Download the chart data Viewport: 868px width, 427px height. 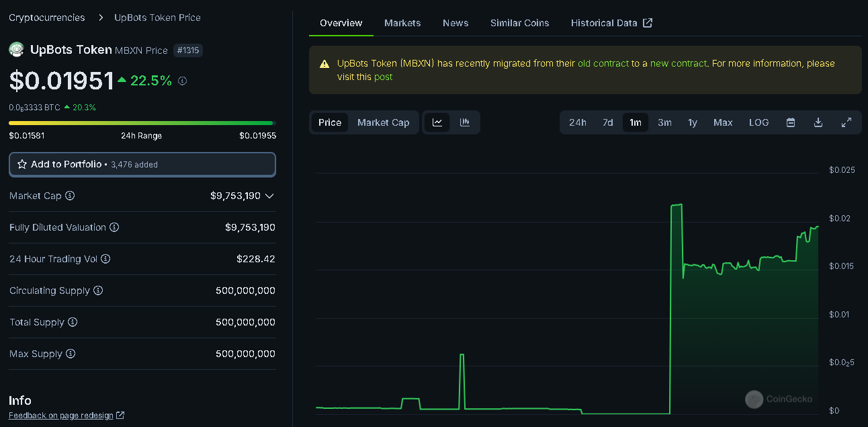(818, 122)
